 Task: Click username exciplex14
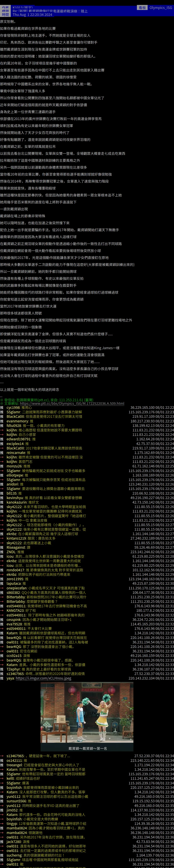15,444
